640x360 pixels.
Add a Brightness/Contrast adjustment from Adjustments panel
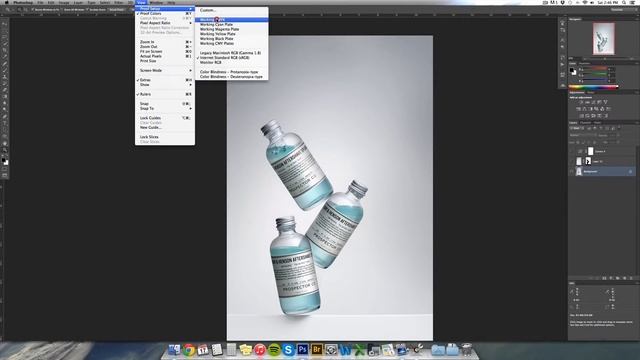(x=581, y=102)
